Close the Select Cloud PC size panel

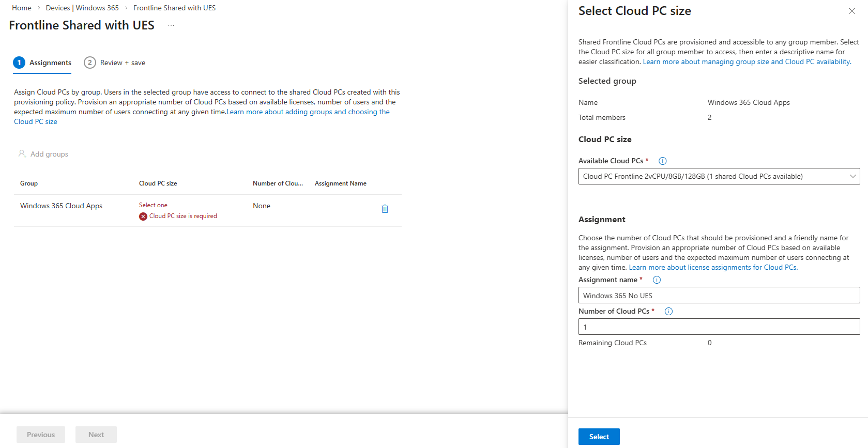click(851, 11)
